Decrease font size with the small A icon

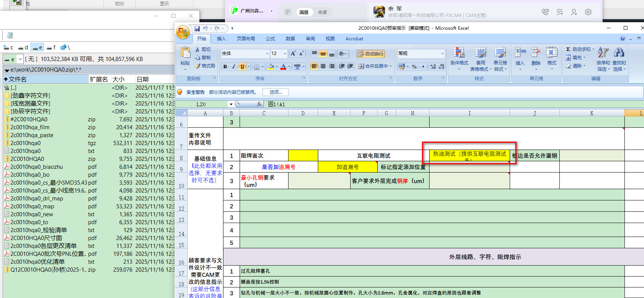[301, 53]
